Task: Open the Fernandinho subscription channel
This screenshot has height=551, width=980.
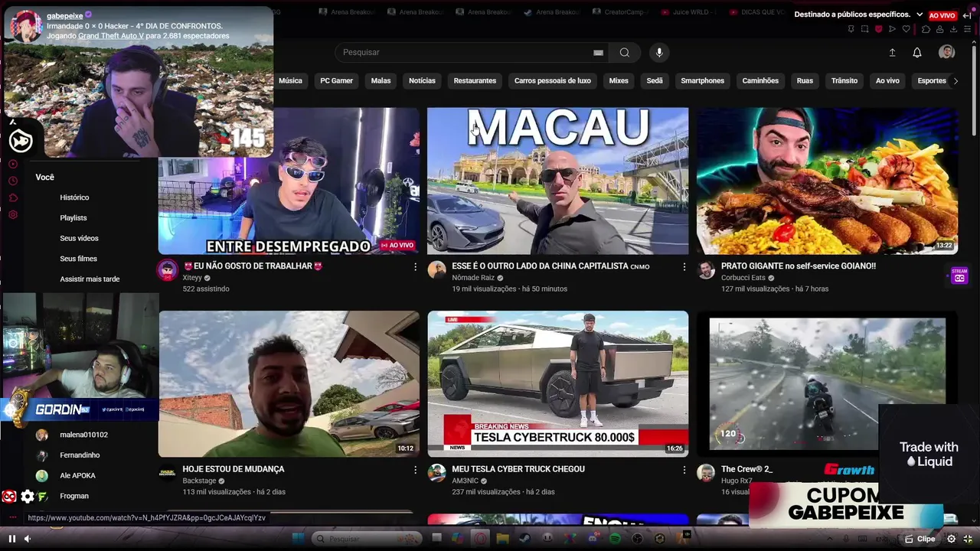Action: tap(80, 455)
